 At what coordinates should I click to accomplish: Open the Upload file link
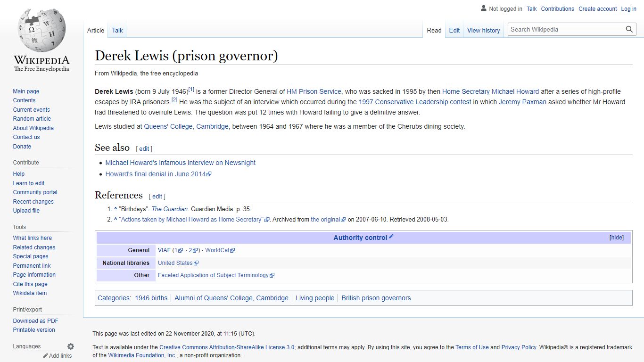point(26,211)
